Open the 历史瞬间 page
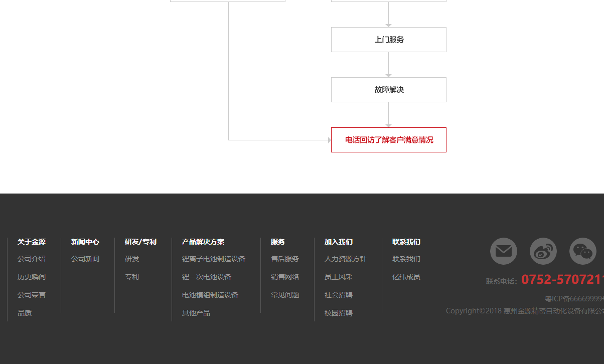 tap(32, 276)
